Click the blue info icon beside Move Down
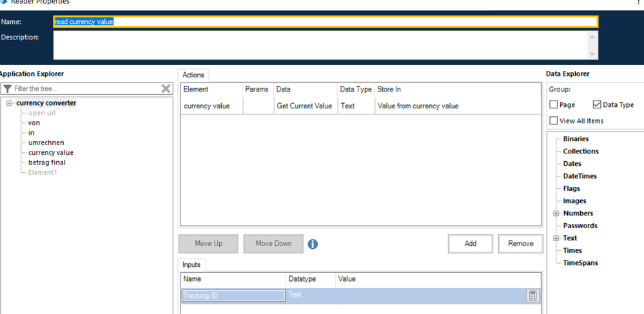 pyautogui.click(x=313, y=244)
